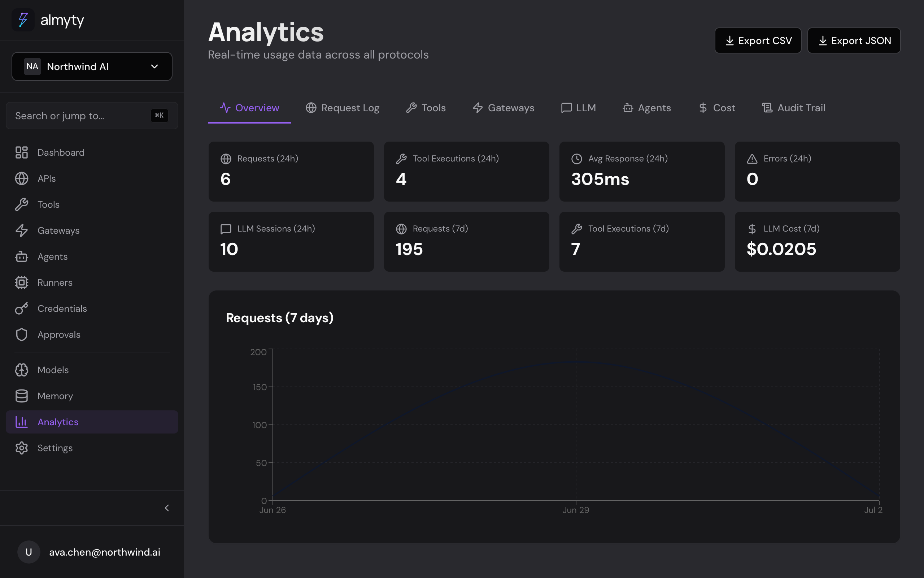Switch to the Overview tab
The image size is (924, 578).
pyautogui.click(x=249, y=108)
